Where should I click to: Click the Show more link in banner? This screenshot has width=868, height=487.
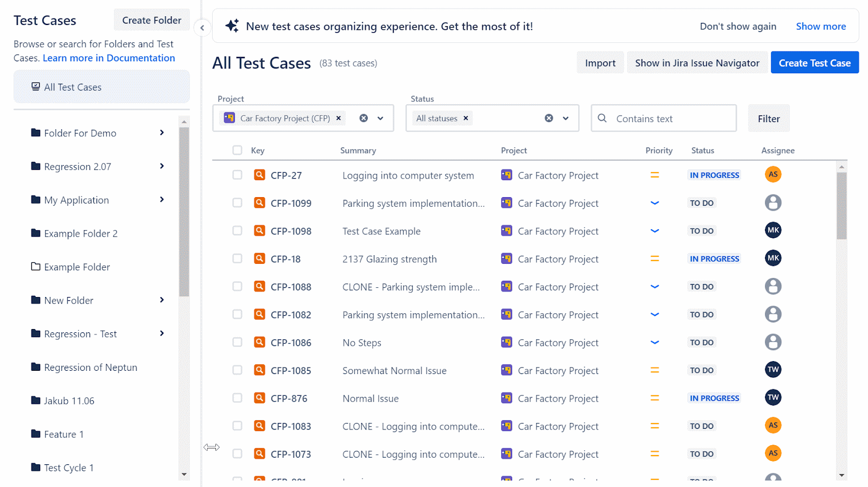coord(821,26)
